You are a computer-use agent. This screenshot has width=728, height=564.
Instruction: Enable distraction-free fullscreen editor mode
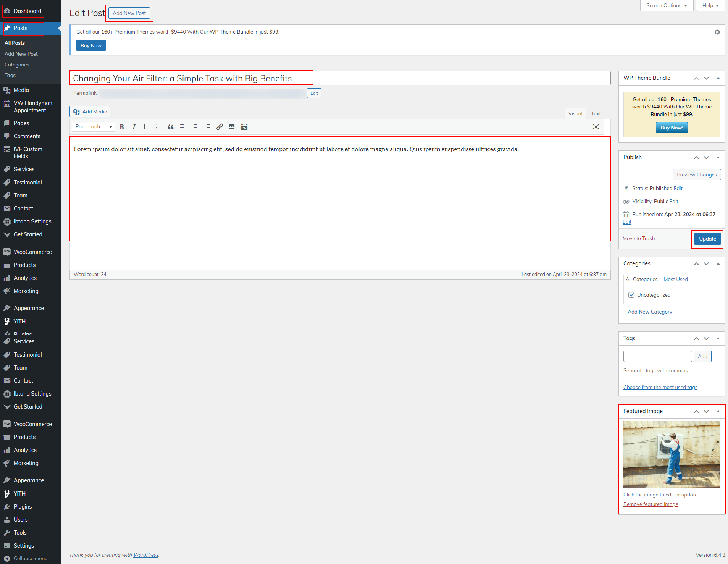click(596, 127)
